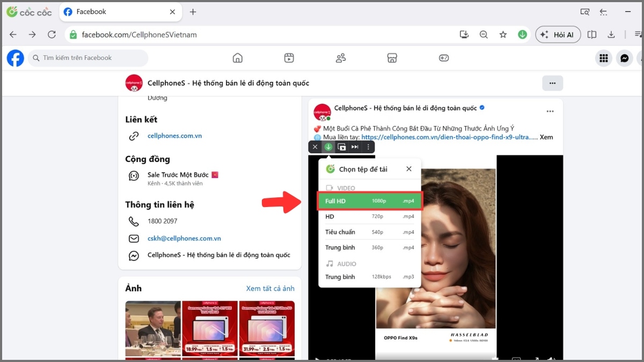Image resolution: width=644 pixels, height=362 pixels.
Task: Click the screen search icon in title bar
Action: point(585,12)
